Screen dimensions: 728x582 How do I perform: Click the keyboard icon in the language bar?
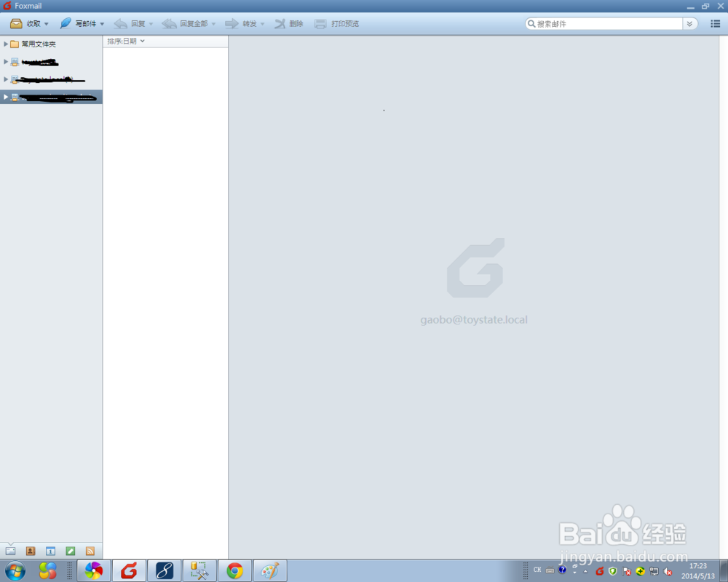pyautogui.click(x=550, y=570)
